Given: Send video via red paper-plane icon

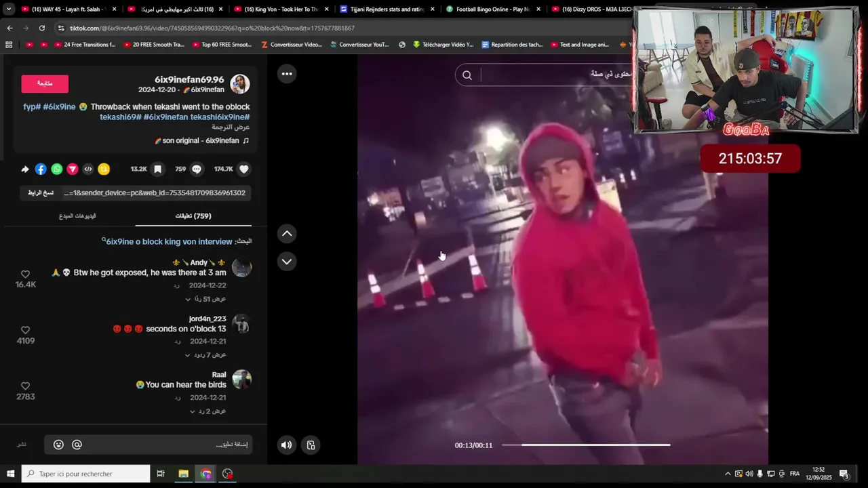Looking at the screenshot, I should [72, 169].
